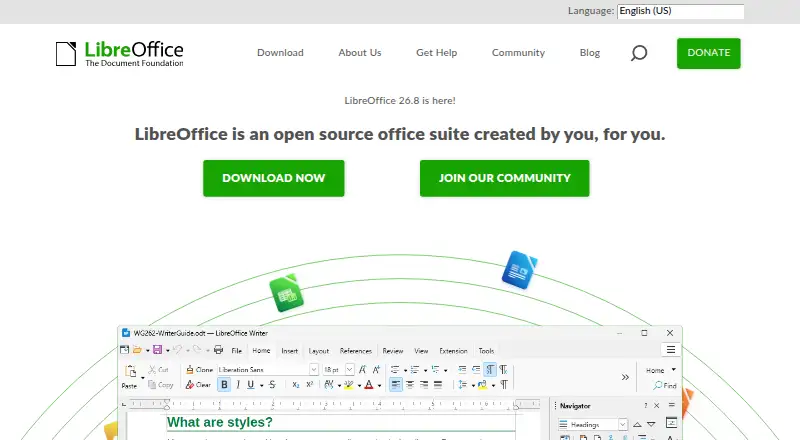The image size is (800, 440).
Task: Click the DONATE button
Action: [x=709, y=53]
